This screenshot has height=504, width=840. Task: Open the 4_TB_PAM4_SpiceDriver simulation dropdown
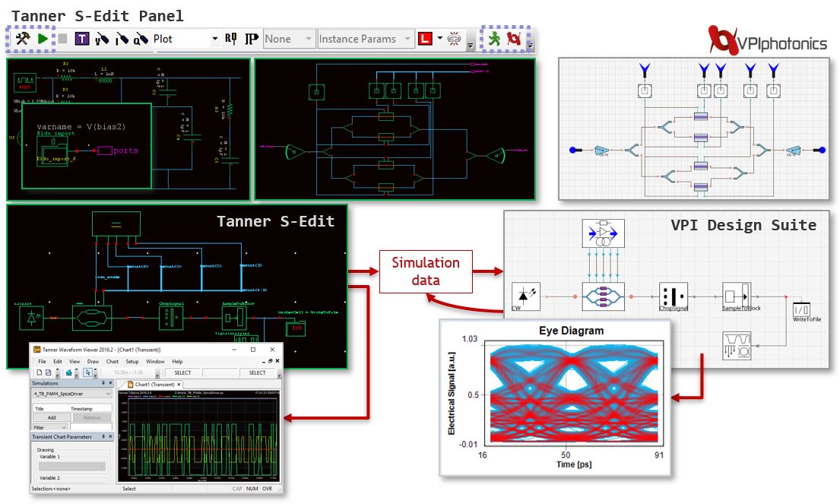[x=106, y=394]
